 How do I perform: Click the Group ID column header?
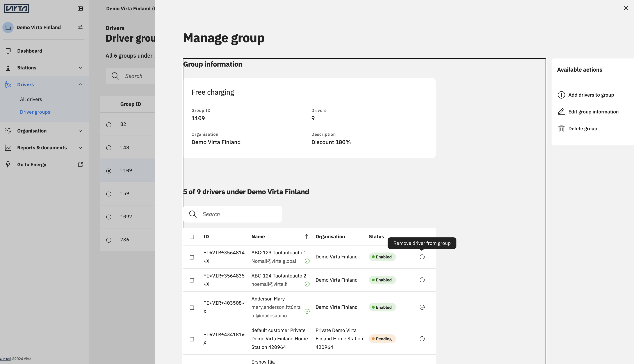(x=131, y=104)
